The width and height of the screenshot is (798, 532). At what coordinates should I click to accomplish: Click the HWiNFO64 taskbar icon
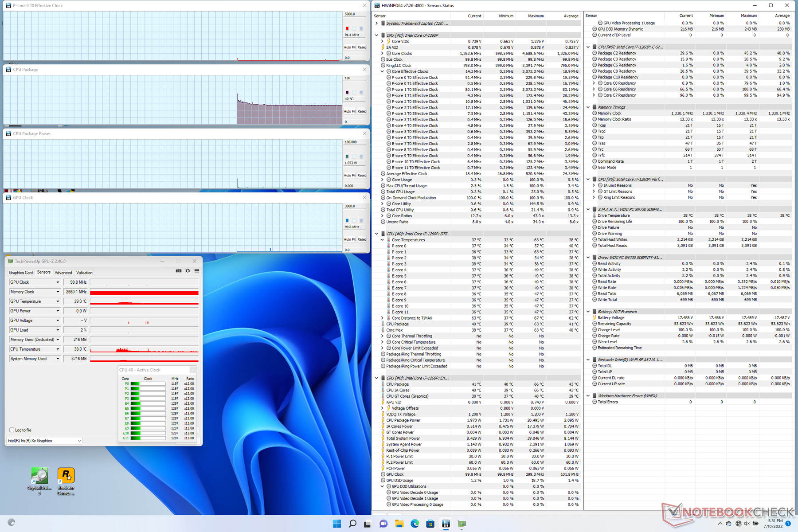pyautogui.click(x=446, y=524)
